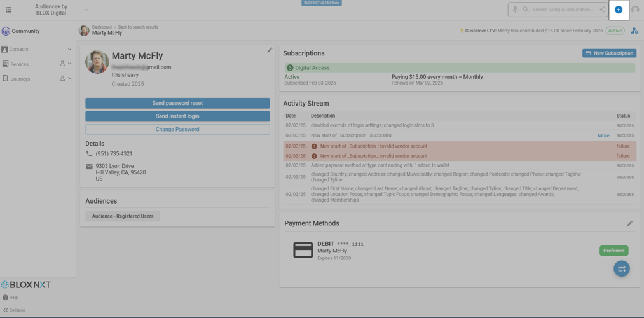This screenshot has width=644, height=318.
Task: Select Community in the sidebar
Action: (x=25, y=31)
